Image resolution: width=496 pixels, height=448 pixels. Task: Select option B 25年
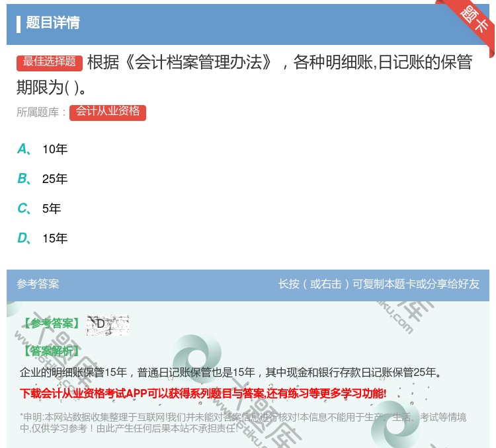click(x=42, y=178)
